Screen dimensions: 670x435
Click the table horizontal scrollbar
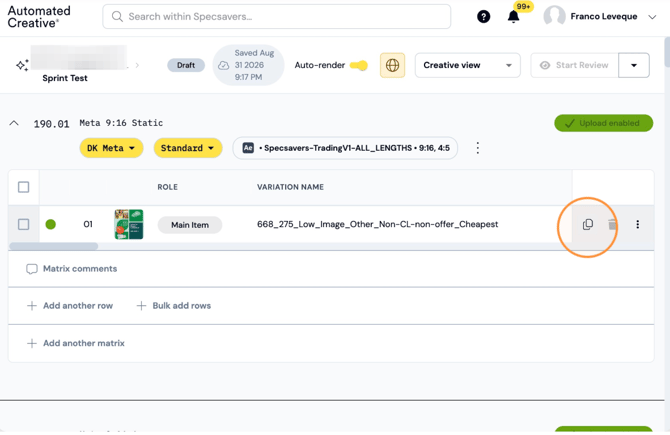[x=53, y=246]
